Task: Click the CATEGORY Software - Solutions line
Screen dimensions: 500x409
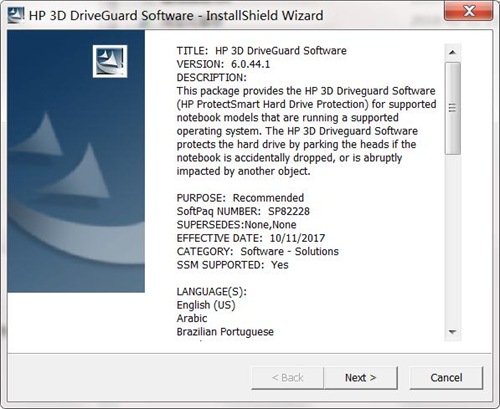Action: tap(257, 251)
